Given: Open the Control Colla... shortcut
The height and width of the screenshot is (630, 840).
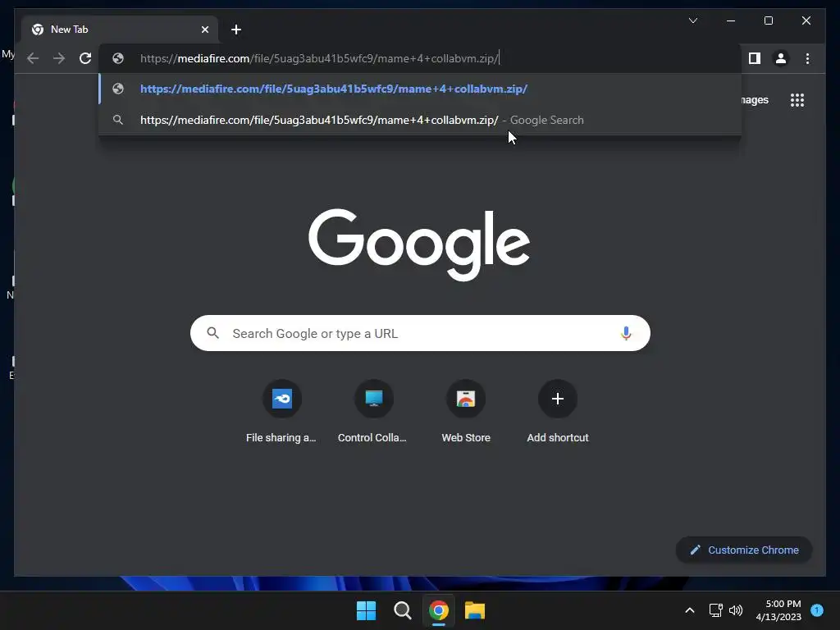Looking at the screenshot, I should click(373, 412).
